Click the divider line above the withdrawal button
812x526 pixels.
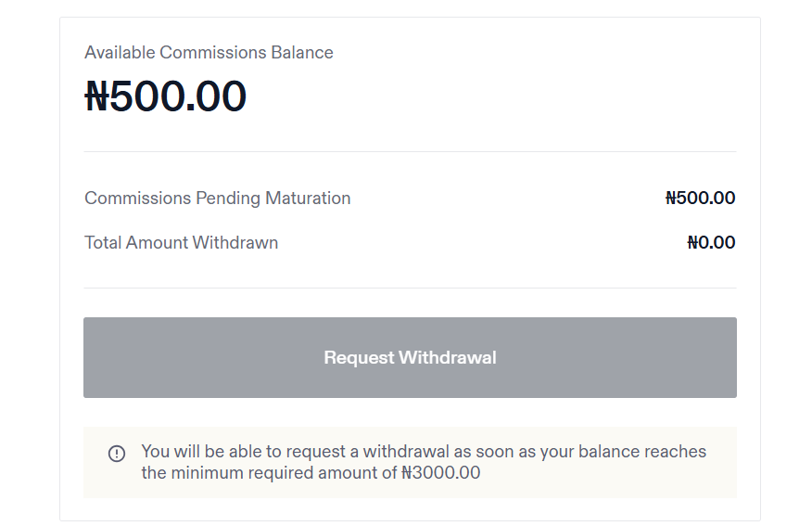point(410,288)
